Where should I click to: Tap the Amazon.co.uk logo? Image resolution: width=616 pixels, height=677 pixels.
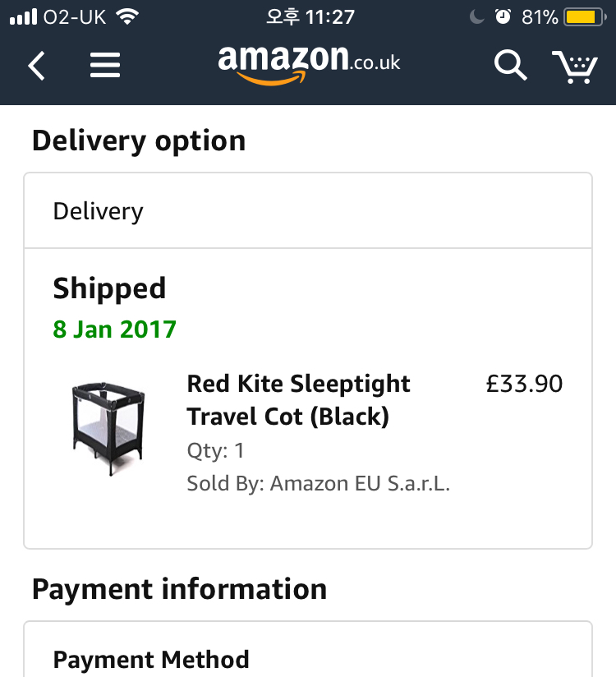click(x=309, y=62)
